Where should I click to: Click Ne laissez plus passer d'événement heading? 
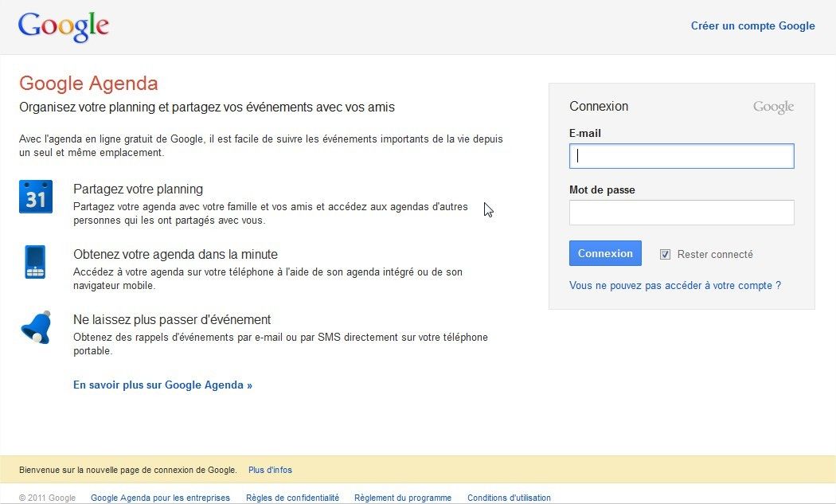(172, 319)
